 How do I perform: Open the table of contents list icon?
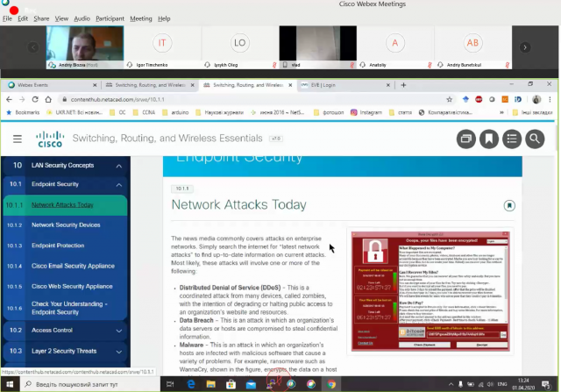click(512, 139)
